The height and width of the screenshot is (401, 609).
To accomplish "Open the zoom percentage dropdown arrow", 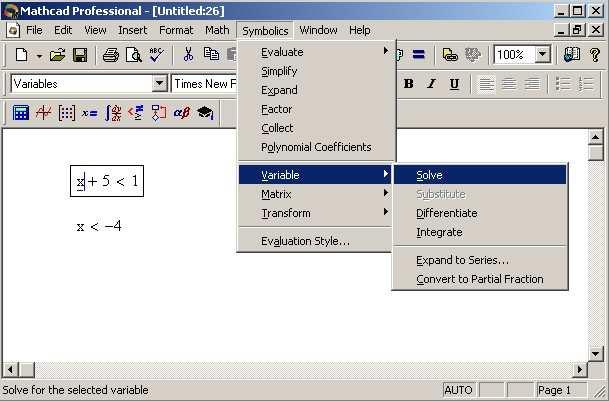I will (542, 54).
